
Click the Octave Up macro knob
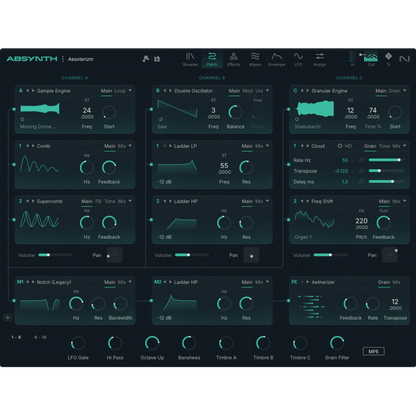(x=152, y=343)
